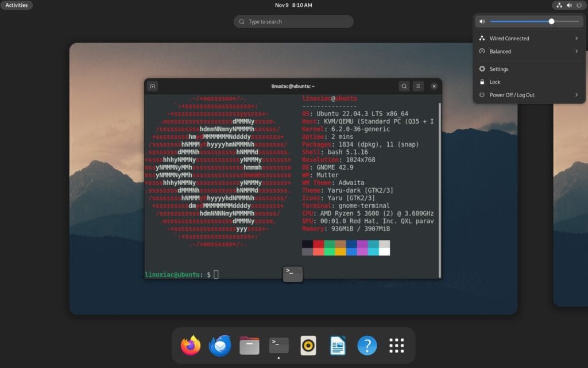
Task: Expand the Balanced power profile submenu
Action: 578,51
